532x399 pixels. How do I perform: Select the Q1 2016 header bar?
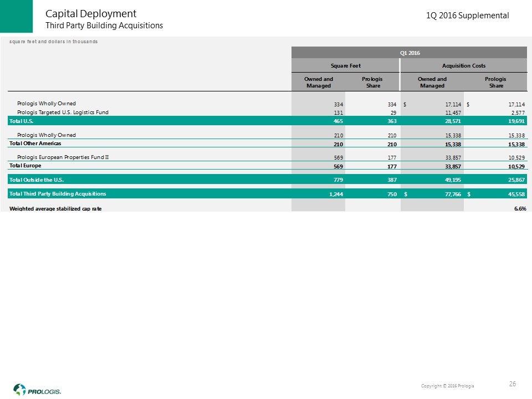(410, 53)
